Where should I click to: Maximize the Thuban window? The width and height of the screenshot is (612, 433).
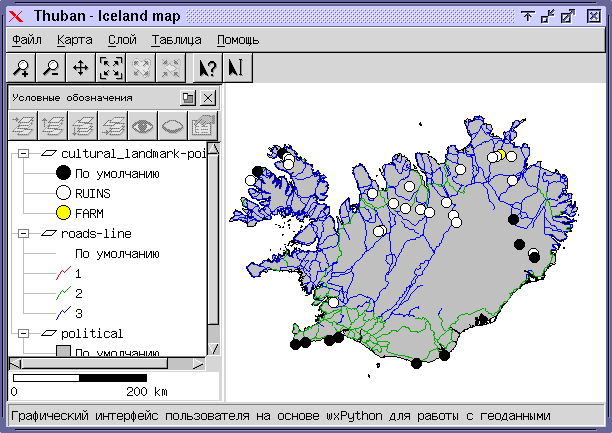568,16
